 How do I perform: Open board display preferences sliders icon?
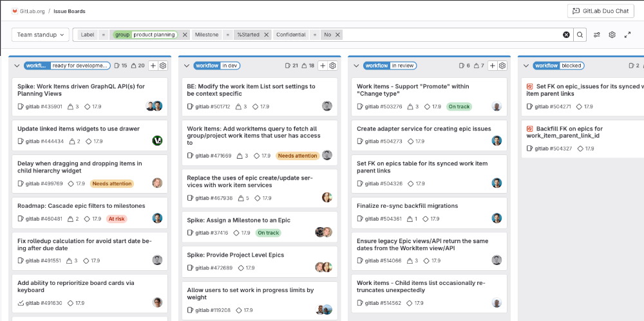point(597,35)
